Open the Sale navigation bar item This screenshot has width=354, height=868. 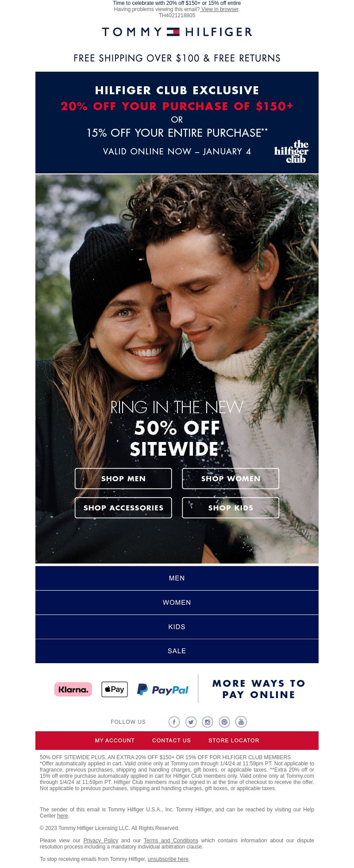point(177,651)
